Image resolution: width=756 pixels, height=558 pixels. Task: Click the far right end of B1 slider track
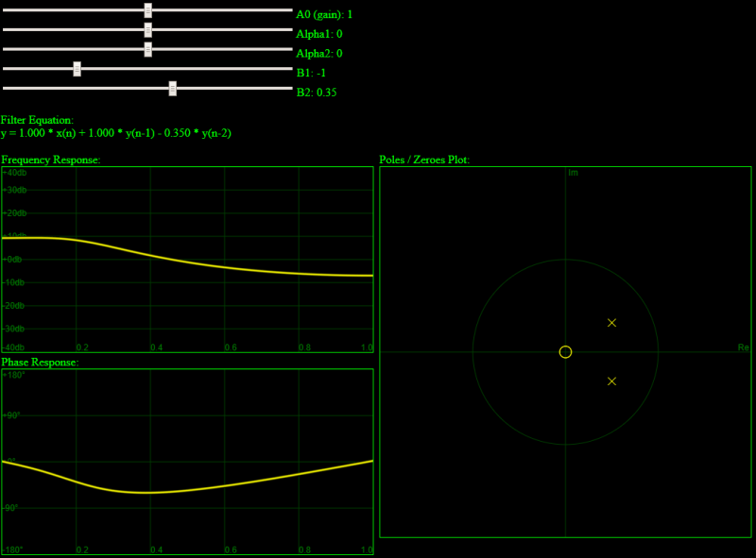[290, 69]
